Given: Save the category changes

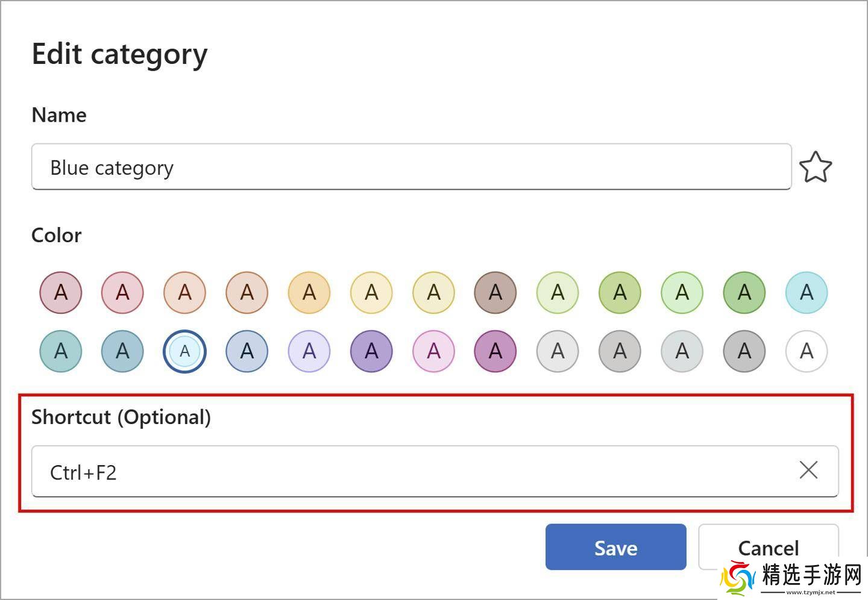Looking at the screenshot, I should click(615, 547).
